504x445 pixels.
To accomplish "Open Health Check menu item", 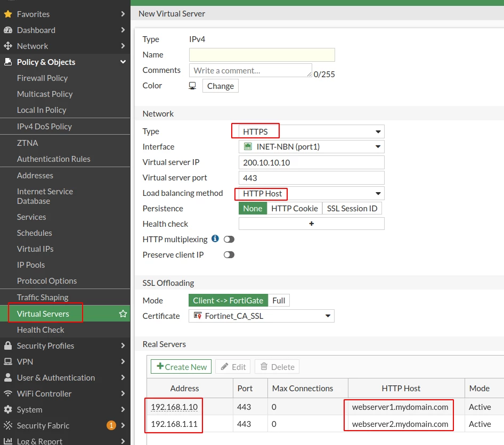I will 40,329.
